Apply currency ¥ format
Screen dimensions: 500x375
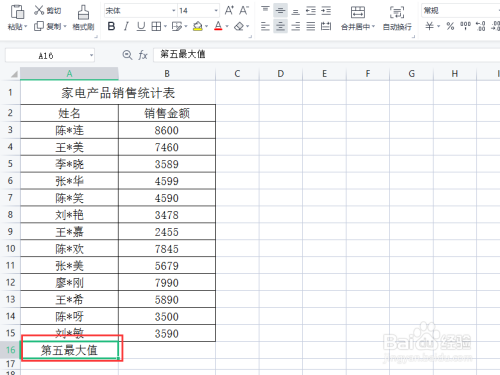(430, 26)
